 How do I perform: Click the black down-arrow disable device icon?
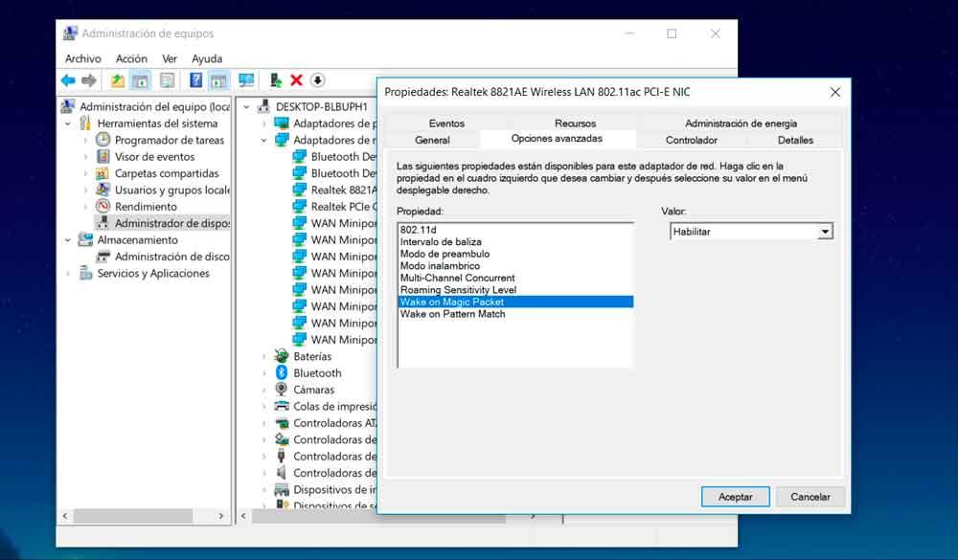pos(317,80)
